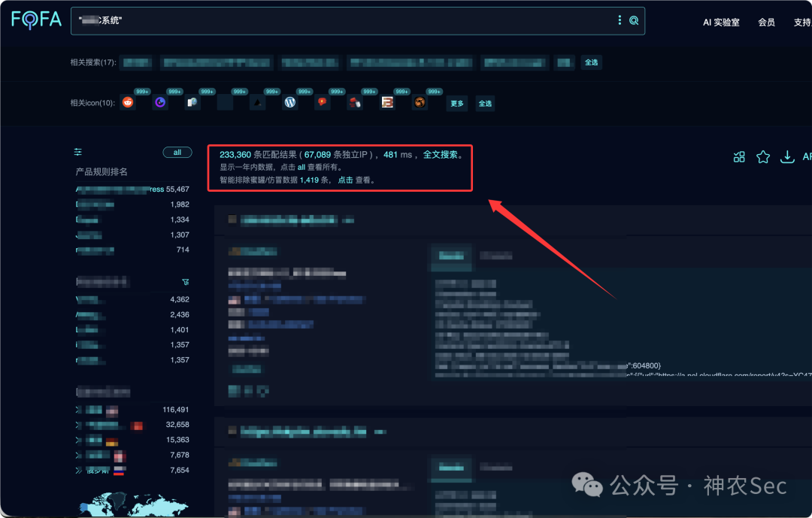812x518 pixels.
Task: Select 全选 in the 相关icon row
Action: click(485, 103)
